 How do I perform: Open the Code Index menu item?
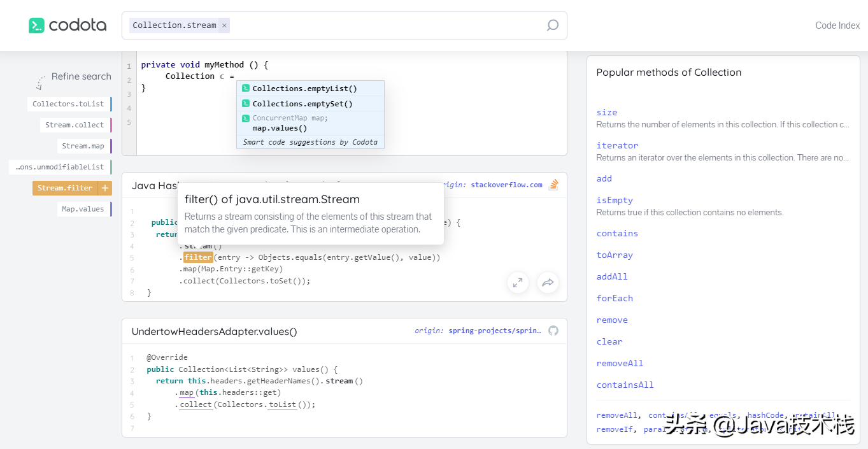coord(837,25)
